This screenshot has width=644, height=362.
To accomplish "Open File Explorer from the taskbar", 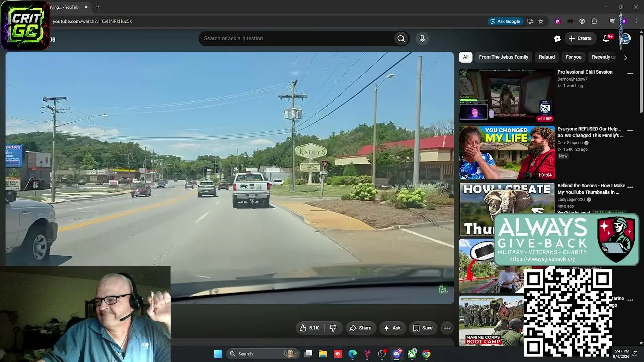I will point(323,354).
